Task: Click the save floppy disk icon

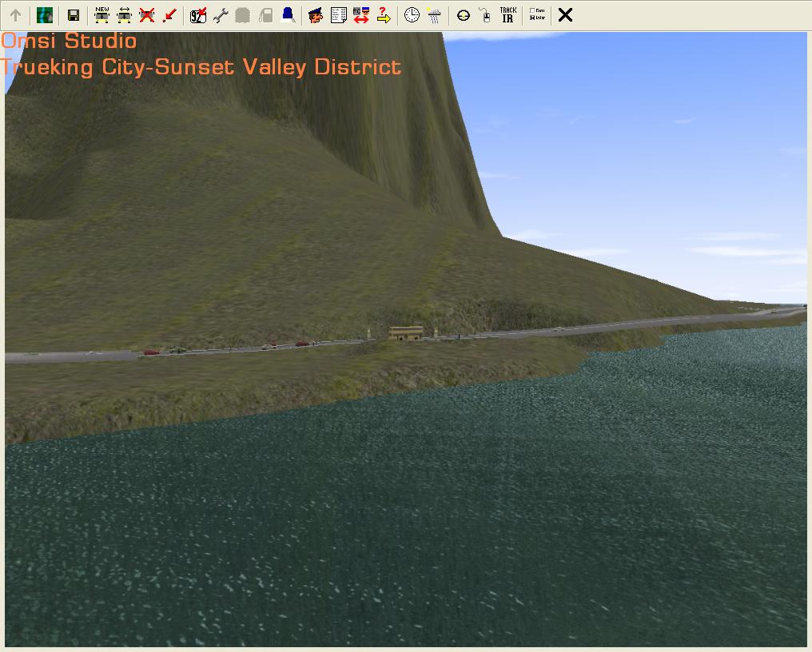Action: coord(74,15)
